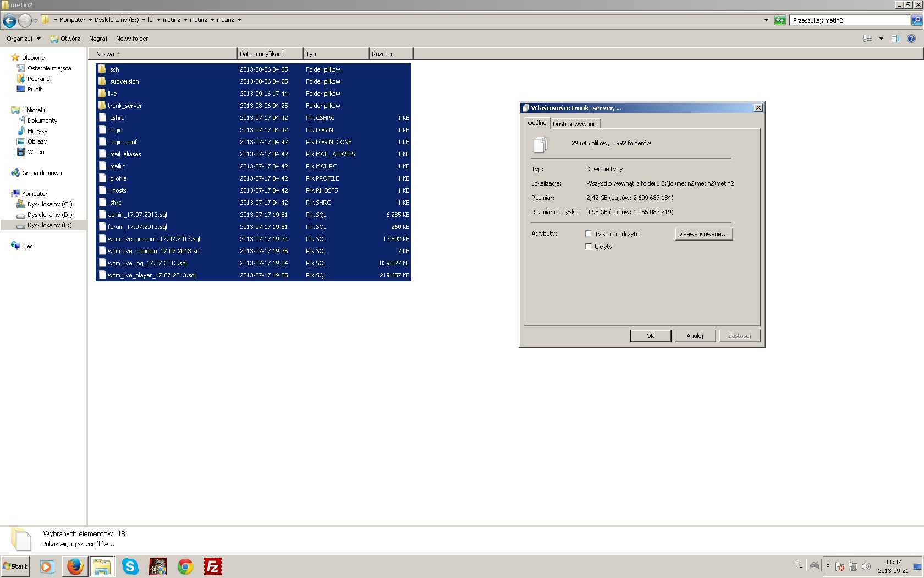Click the Start button
Image resolution: width=924 pixels, height=578 pixels.
click(15, 566)
